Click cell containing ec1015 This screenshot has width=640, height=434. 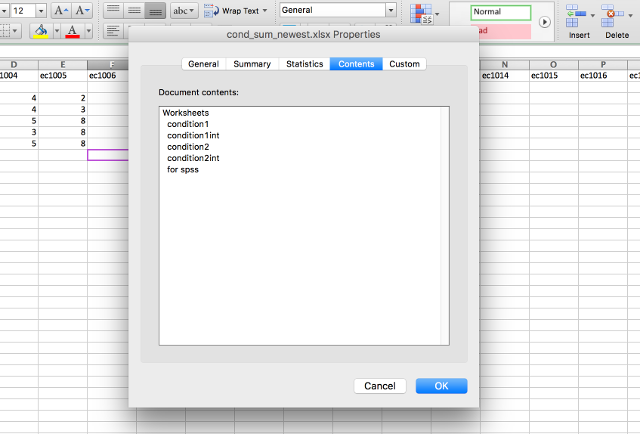coord(554,76)
